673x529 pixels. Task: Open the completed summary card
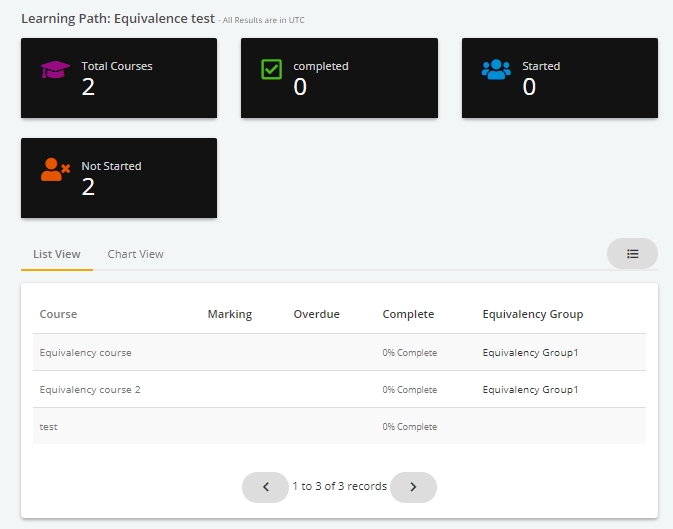[339, 78]
